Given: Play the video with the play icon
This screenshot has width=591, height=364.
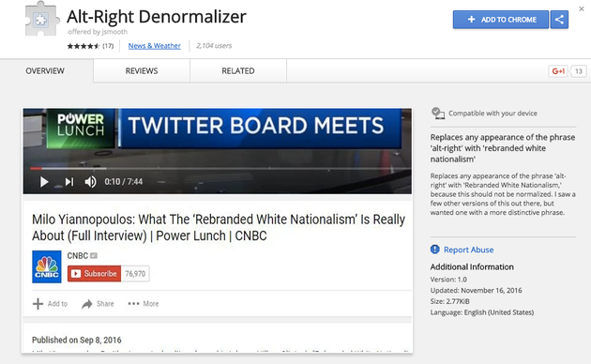Looking at the screenshot, I should 44,182.
